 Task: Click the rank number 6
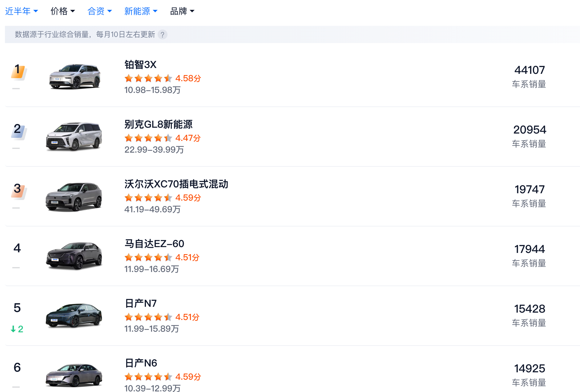[x=17, y=367]
